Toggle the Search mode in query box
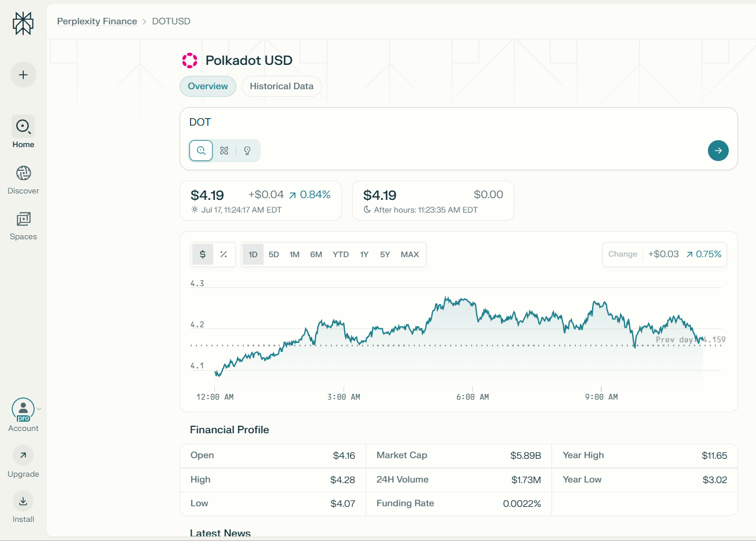Screen dimensions: 756x541 pos(201,151)
